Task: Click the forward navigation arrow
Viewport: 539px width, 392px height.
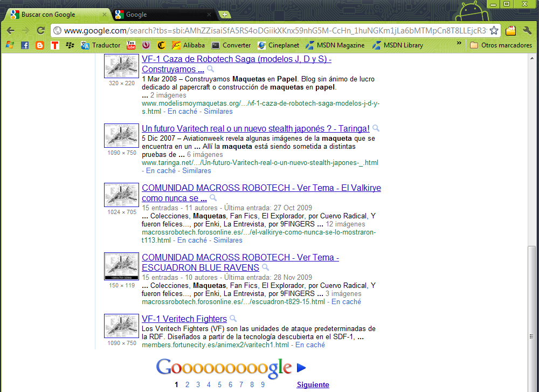Action: tap(25, 31)
